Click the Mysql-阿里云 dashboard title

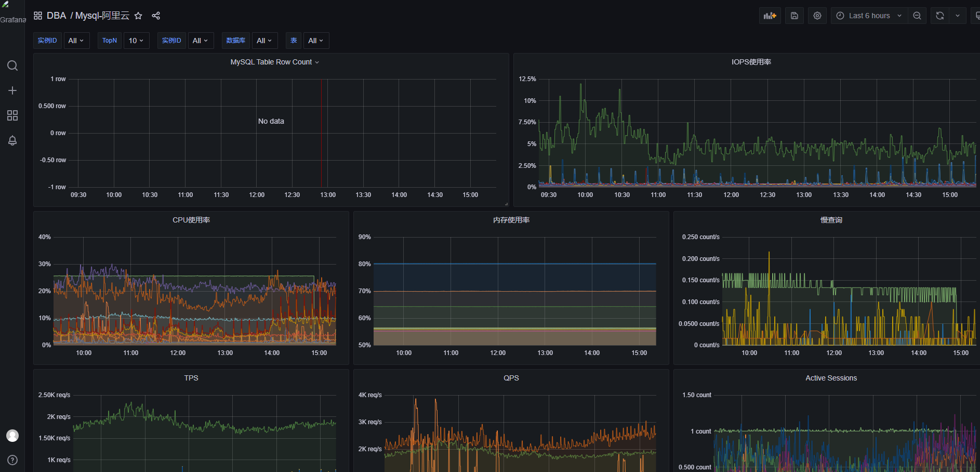102,16
